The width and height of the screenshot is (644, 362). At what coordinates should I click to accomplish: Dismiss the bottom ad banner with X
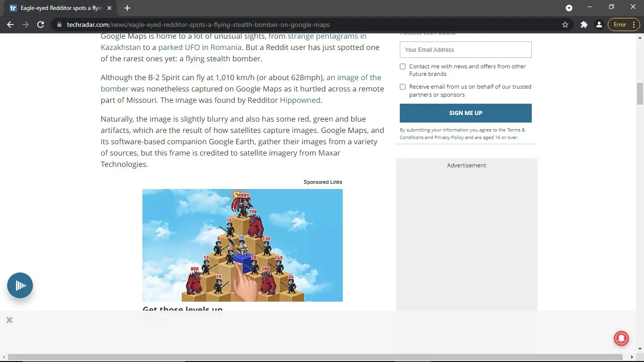[x=9, y=320]
